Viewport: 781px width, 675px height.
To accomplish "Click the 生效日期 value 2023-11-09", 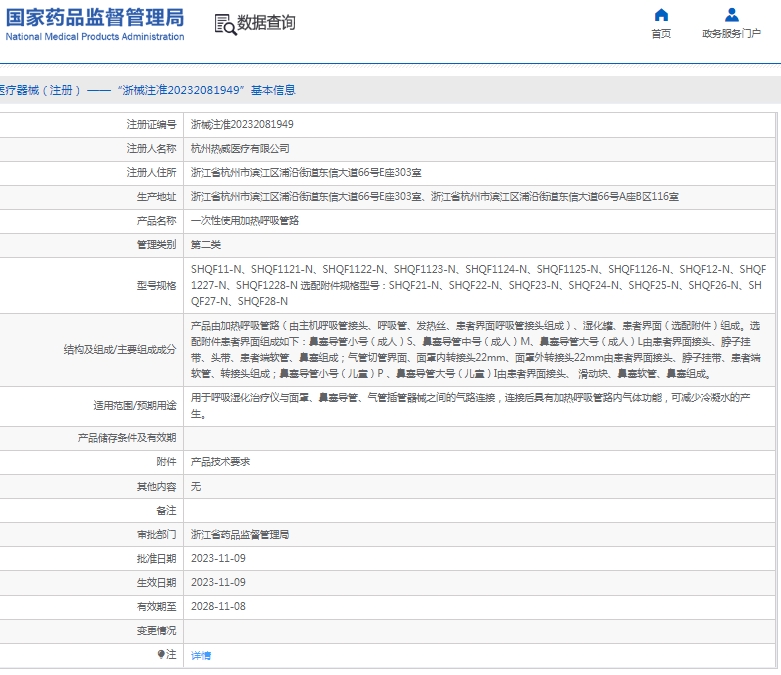I will (218, 582).
